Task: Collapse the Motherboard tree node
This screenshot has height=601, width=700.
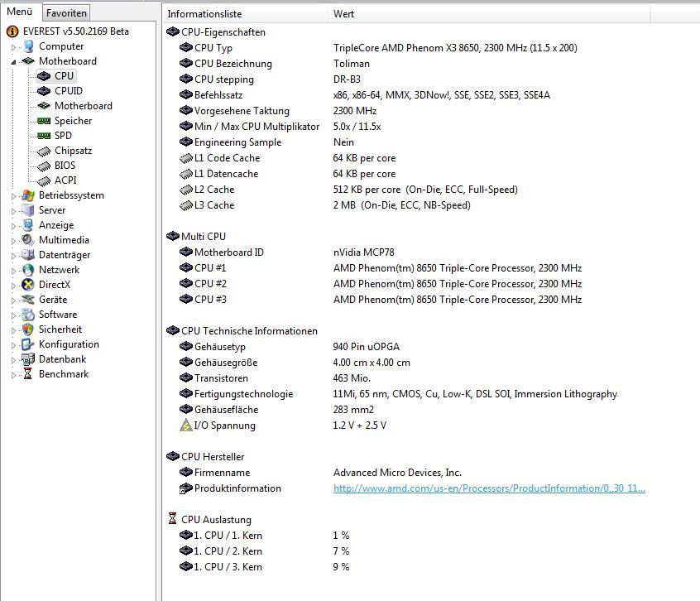Action: coord(13,62)
